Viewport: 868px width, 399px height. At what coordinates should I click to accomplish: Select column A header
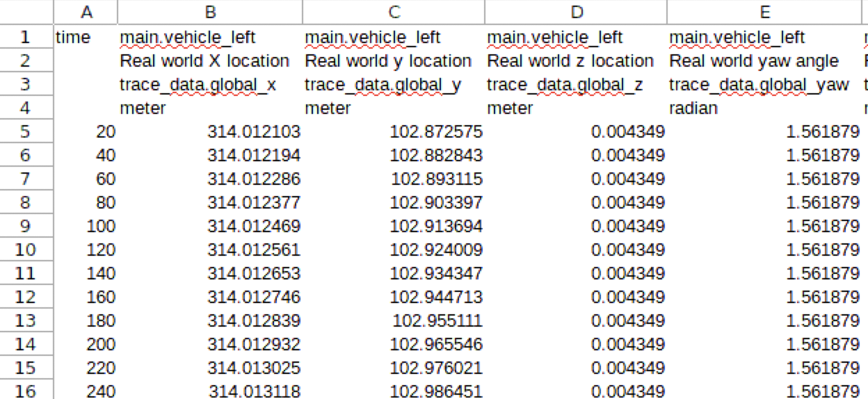click(86, 12)
